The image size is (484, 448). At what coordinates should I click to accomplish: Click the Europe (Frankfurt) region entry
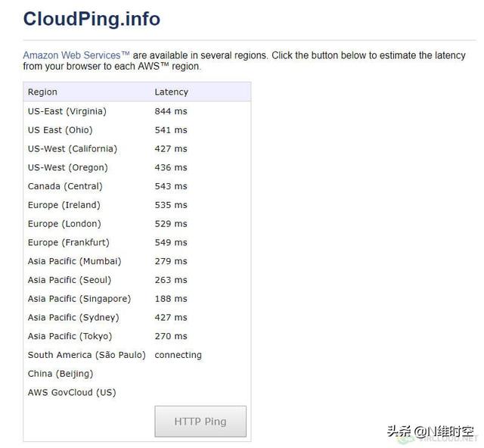tap(68, 243)
